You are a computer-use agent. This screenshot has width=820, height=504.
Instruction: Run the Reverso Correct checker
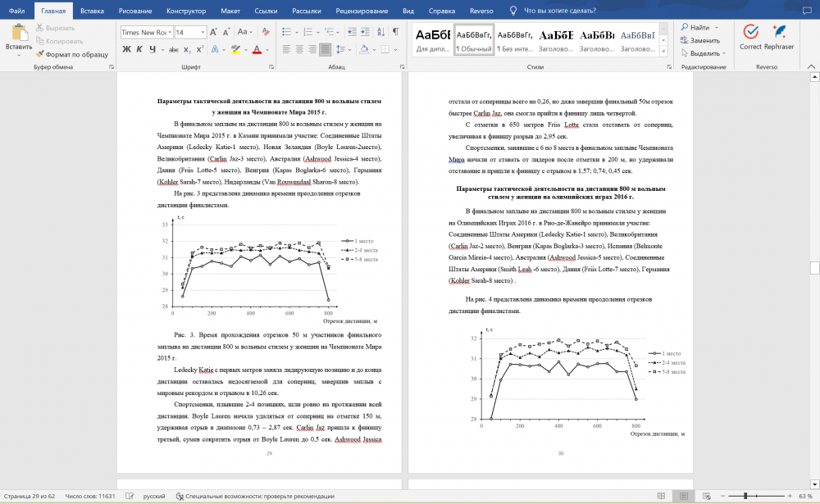749,39
